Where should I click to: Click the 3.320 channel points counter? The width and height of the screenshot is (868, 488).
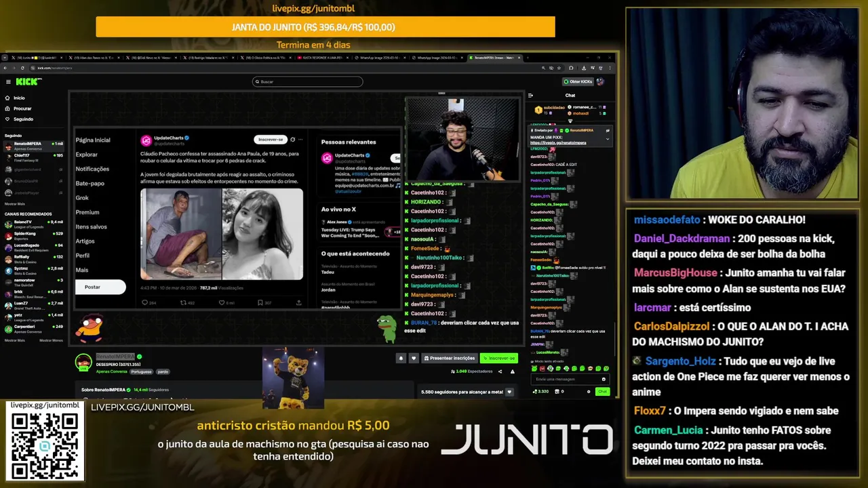(x=540, y=391)
